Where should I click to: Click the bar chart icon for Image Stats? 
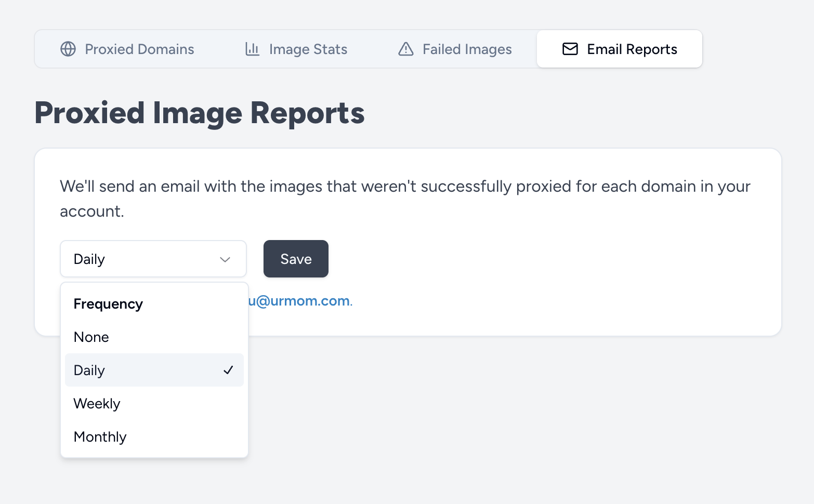tap(252, 49)
